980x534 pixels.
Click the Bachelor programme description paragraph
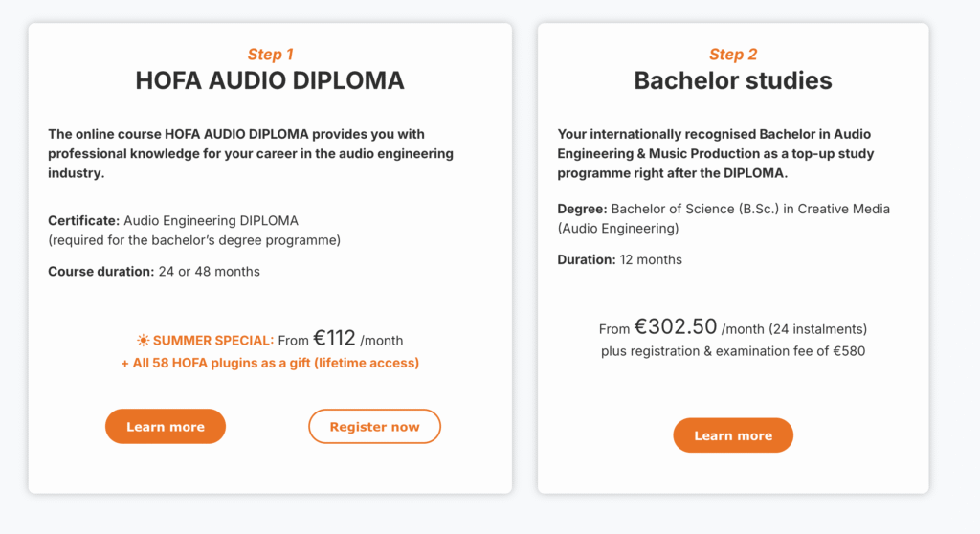click(715, 153)
